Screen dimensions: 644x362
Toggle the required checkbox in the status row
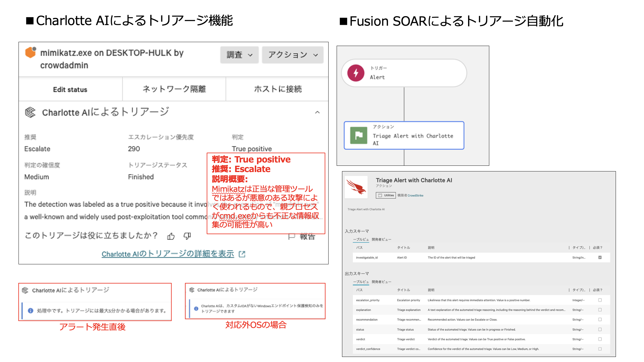tap(600, 329)
